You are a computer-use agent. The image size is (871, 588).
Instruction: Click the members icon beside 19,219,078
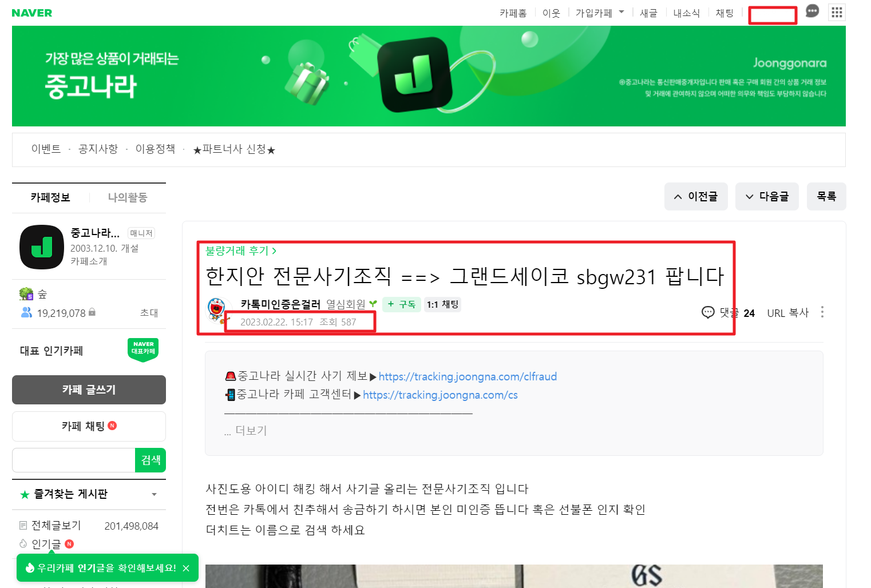pos(26,312)
